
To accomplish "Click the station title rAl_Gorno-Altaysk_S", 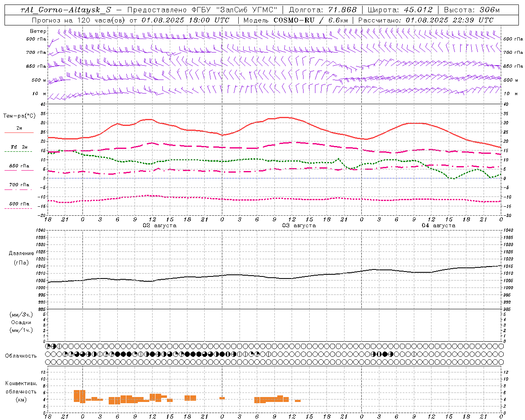I will pyautogui.click(x=66, y=10).
